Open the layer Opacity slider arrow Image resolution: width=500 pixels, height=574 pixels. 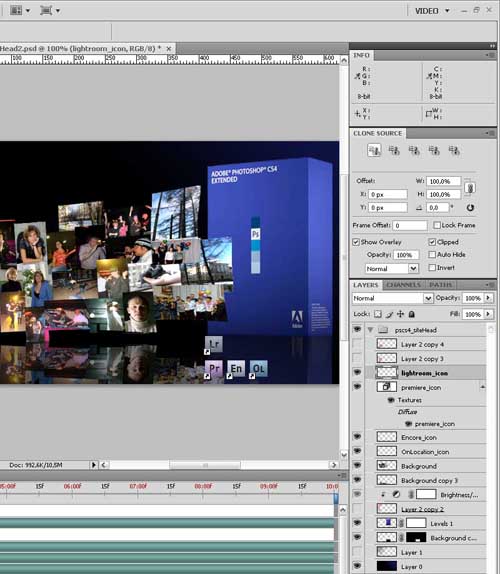click(488, 298)
